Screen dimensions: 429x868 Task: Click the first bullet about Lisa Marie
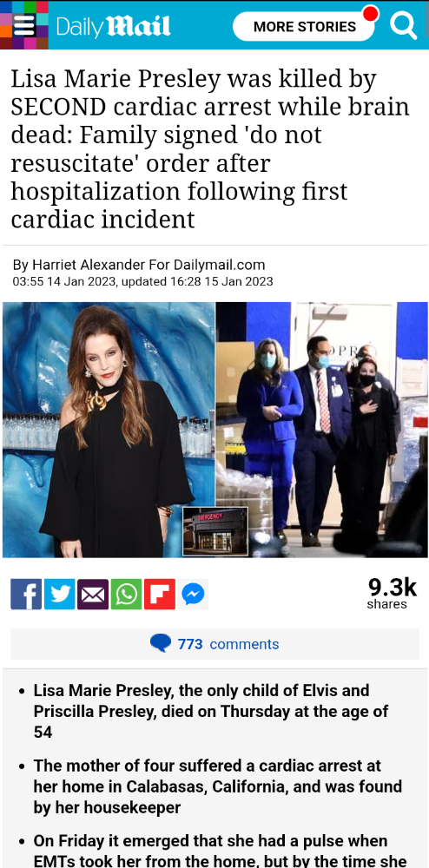coord(211,712)
